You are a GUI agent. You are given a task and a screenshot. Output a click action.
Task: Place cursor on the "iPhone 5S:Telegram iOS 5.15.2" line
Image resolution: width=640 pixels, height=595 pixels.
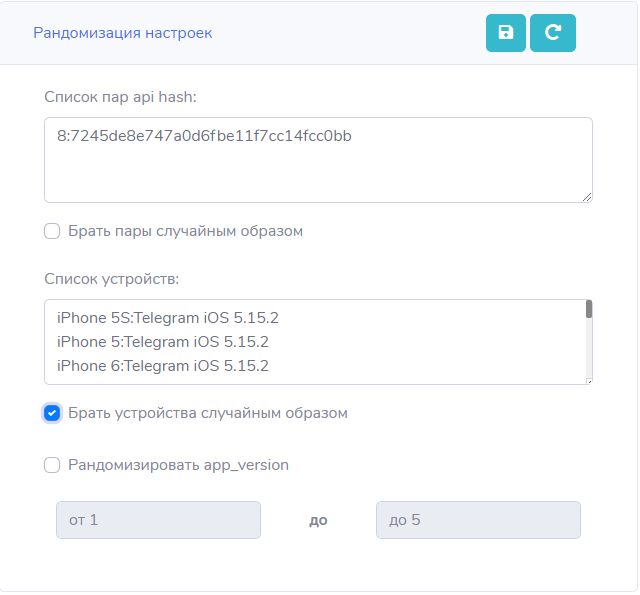pos(168,318)
